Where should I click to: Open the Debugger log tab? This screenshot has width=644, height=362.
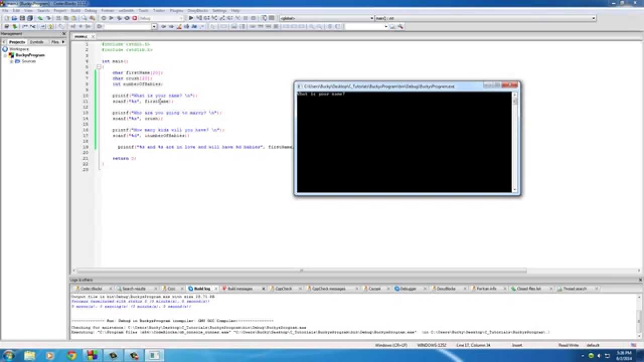(x=408, y=289)
